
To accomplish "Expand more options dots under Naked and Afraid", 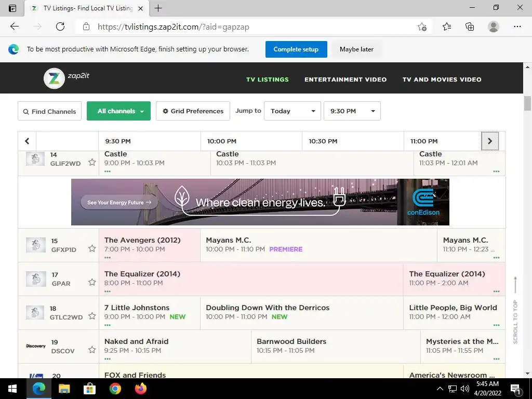I will pos(108,358).
